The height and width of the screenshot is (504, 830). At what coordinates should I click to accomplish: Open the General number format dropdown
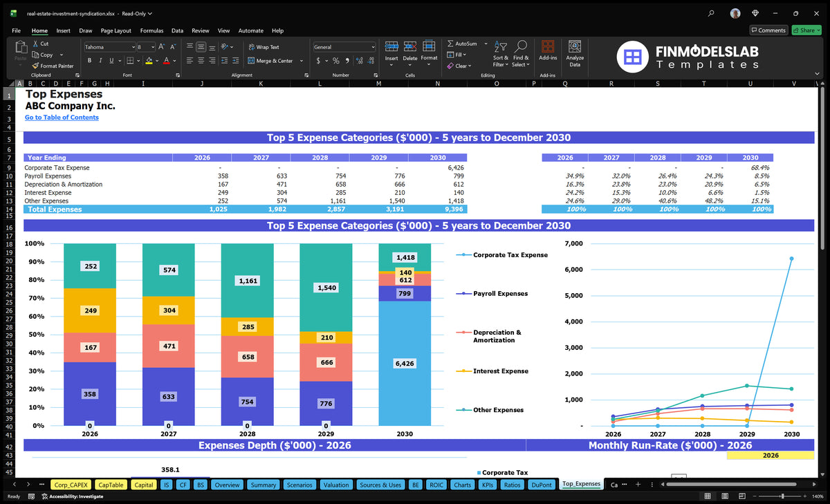(373, 47)
